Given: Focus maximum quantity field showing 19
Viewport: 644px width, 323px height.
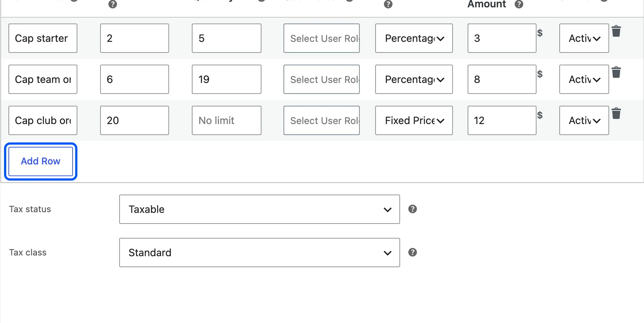Looking at the screenshot, I should coord(227,79).
